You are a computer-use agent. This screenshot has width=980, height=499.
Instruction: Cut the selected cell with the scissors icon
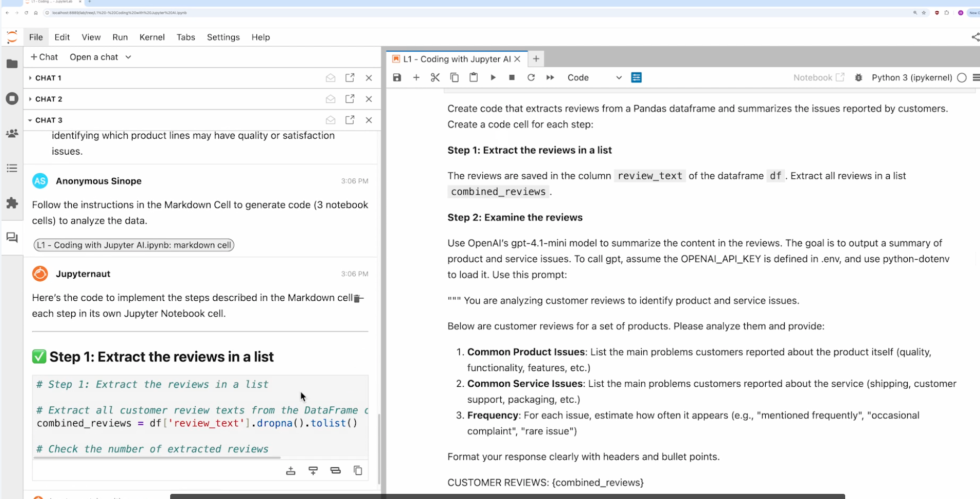[x=435, y=77]
